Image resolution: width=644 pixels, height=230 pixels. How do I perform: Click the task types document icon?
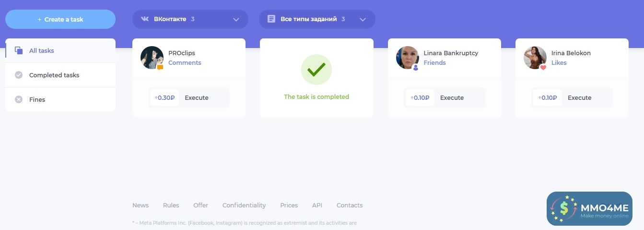(271, 19)
